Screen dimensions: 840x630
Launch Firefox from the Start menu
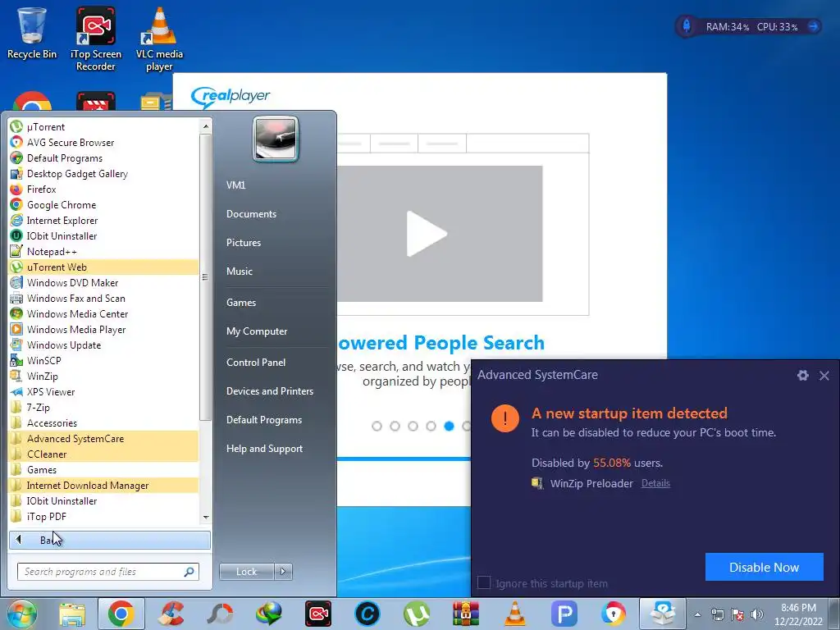tap(103, 189)
